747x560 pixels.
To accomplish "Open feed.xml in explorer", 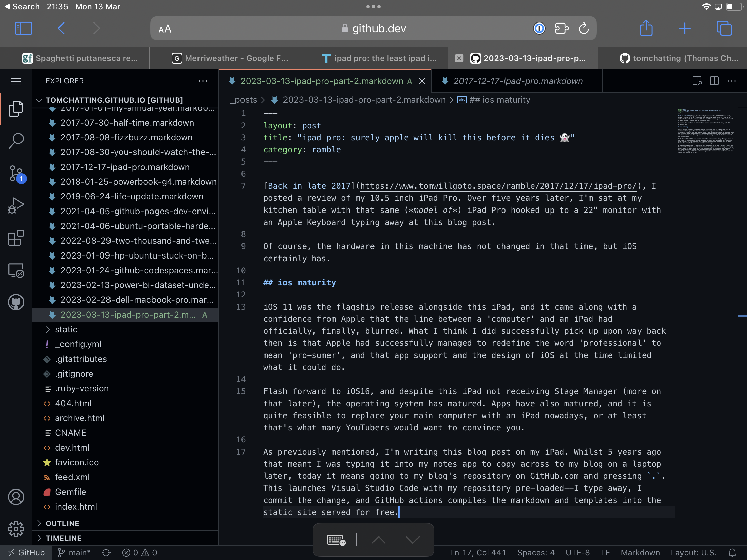I will [126, 477].
